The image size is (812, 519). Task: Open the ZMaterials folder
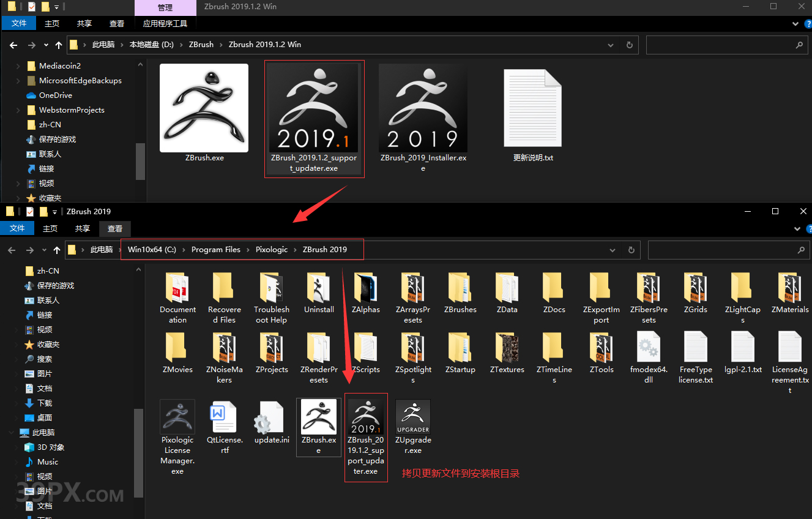[x=790, y=293]
